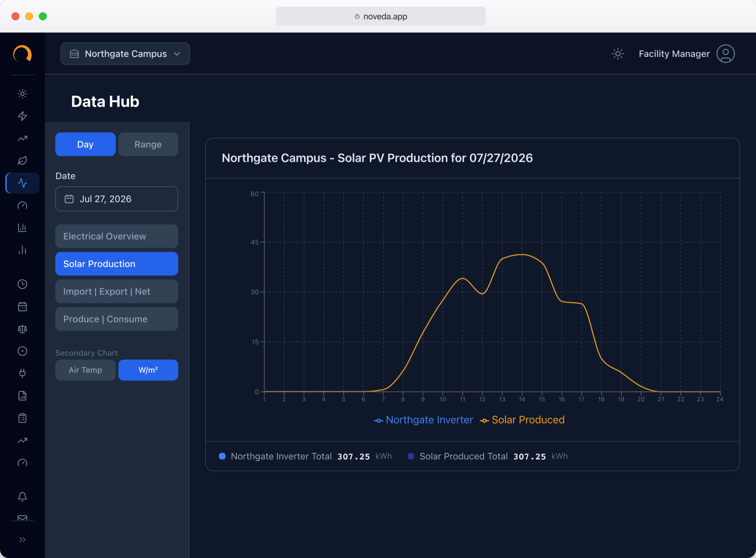Click the 45 y-axis label

click(x=255, y=242)
